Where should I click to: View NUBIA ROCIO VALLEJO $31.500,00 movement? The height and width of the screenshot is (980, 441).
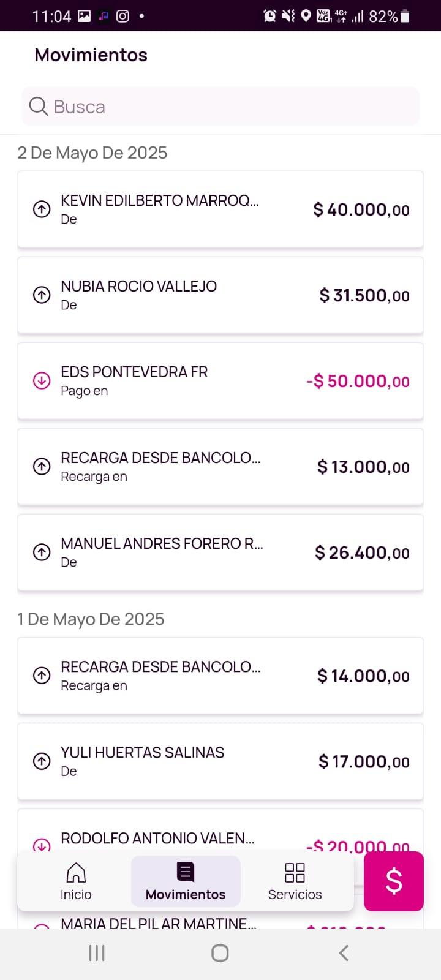(x=221, y=295)
